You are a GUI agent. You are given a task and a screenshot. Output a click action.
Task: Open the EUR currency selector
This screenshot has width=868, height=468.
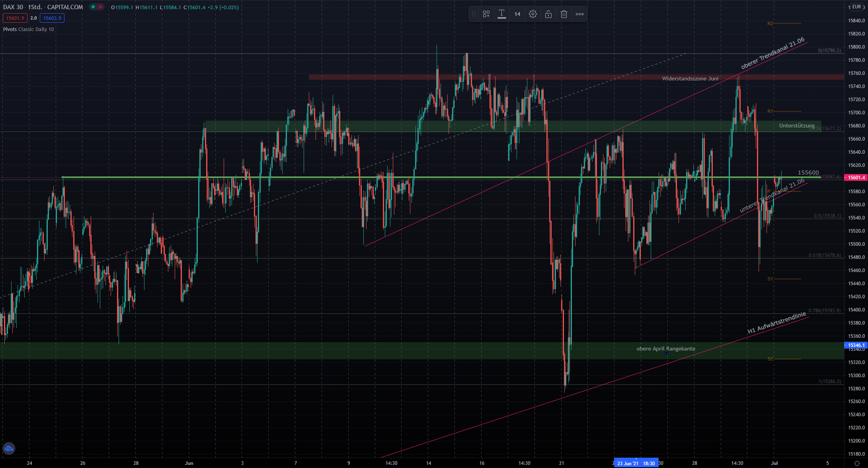coord(856,7)
